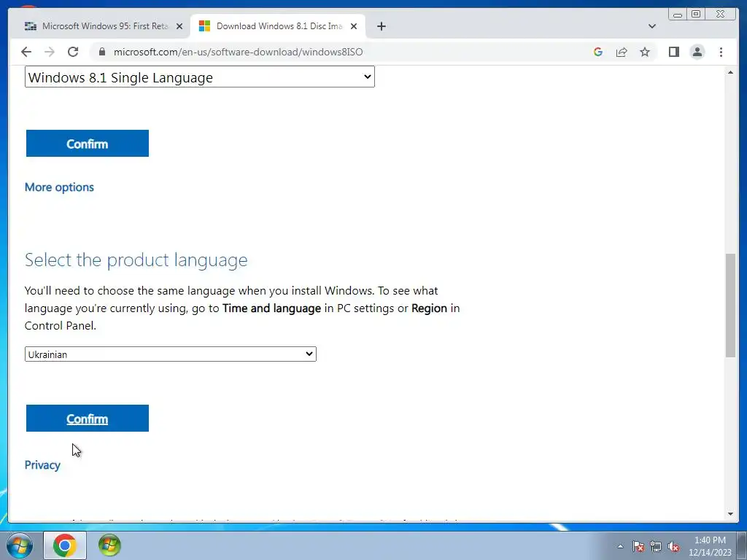Click the scrollbar down arrow
747x560 pixels.
(730, 514)
